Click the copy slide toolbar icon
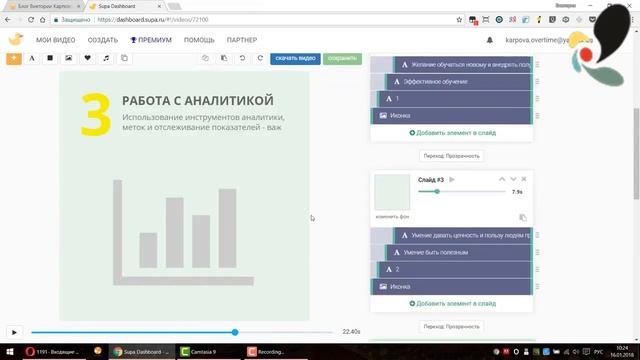Screen dimensions: 640x360 [124, 58]
